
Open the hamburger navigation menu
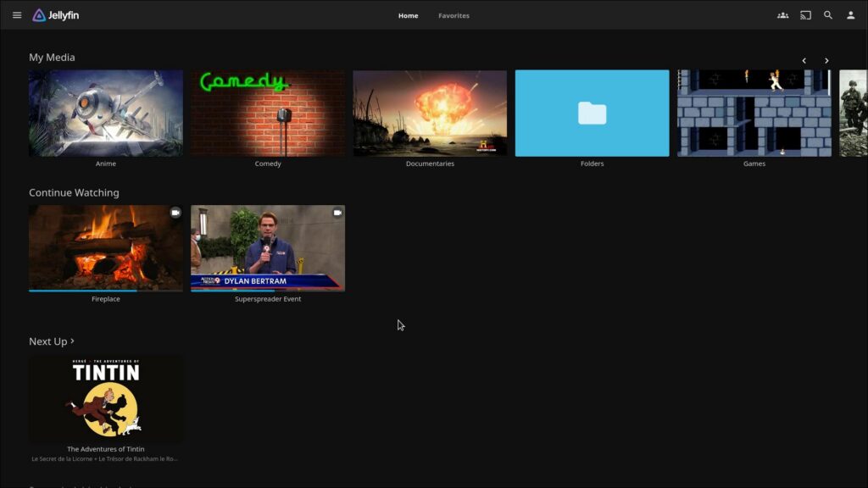17,15
